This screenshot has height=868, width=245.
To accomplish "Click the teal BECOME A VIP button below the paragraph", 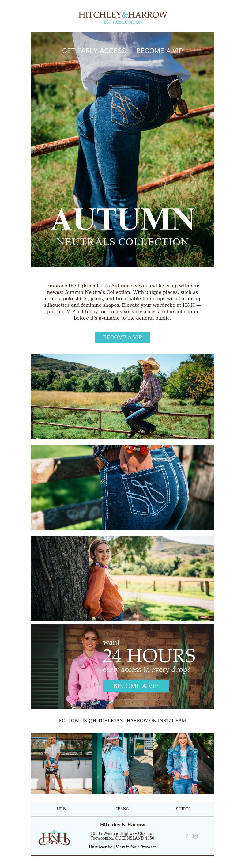I will click(122, 337).
